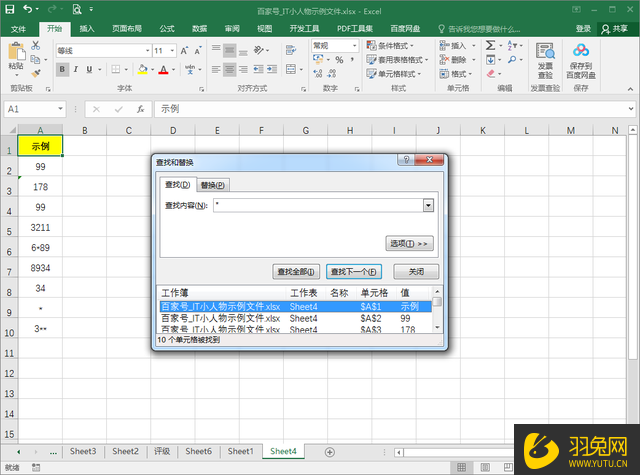Viewport: 640px width, 475px height.
Task: Toggle Underline formatting
Action: pos(89,69)
